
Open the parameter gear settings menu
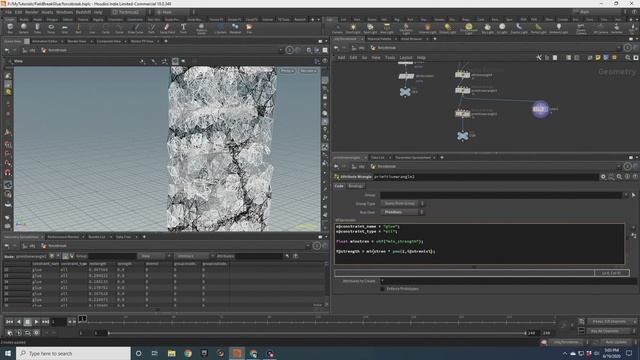click(x=603, y=177)
